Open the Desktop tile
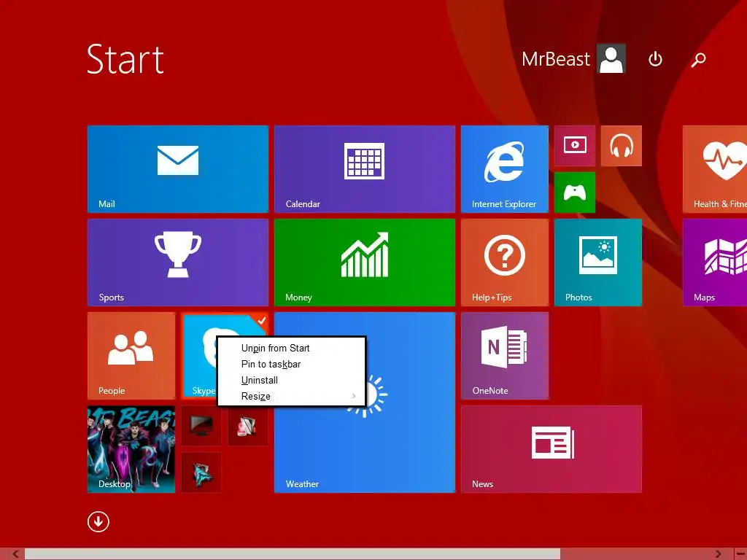 click(x=131, y=449)
